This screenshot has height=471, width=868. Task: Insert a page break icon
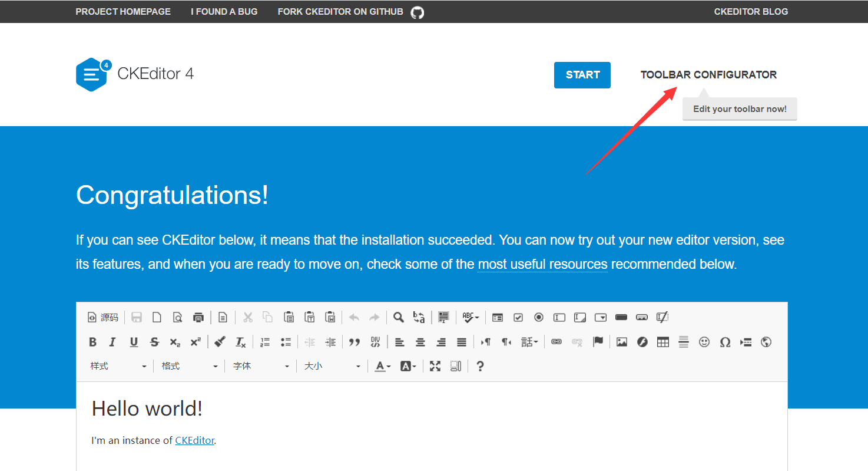(746, 342)
